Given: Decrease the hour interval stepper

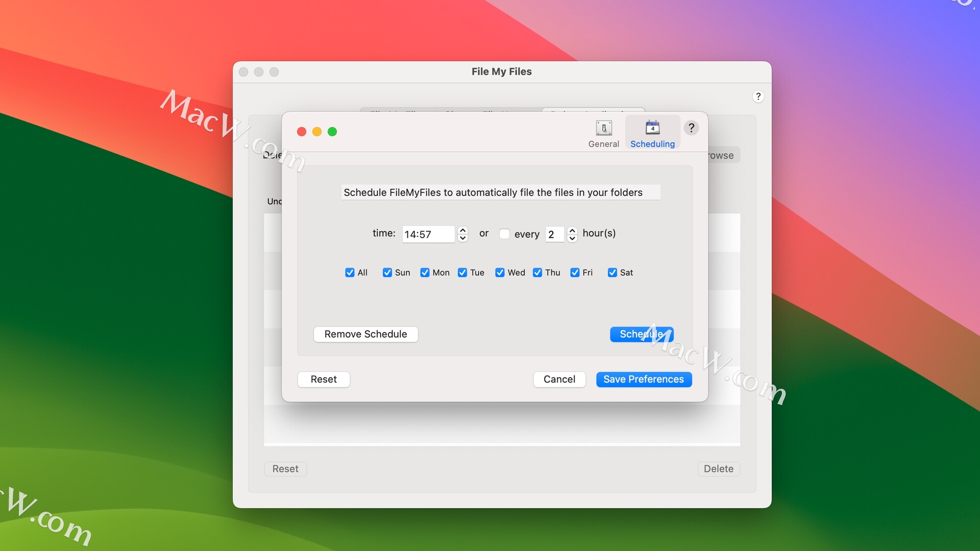Looking at the screenshot, I should (572, 238).
